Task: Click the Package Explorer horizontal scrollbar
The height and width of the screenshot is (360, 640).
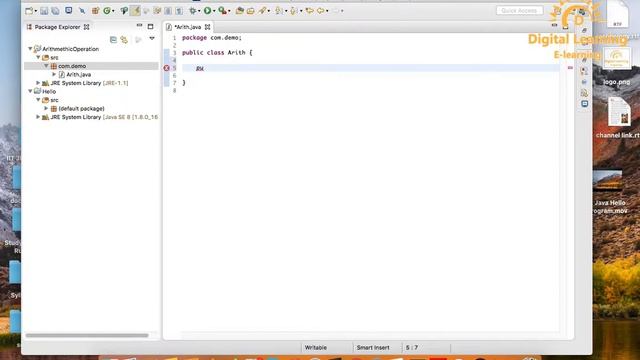Action: tap(87, 336)
